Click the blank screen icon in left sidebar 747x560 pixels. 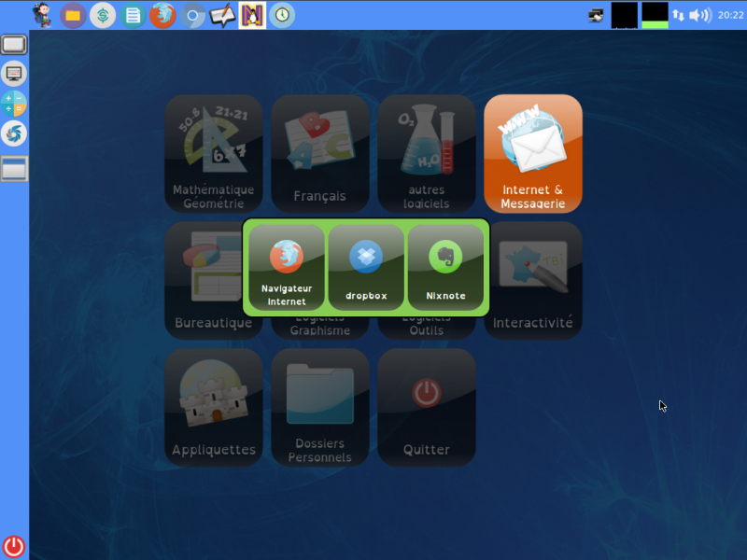pyautogui.click(x=14, y=44)
